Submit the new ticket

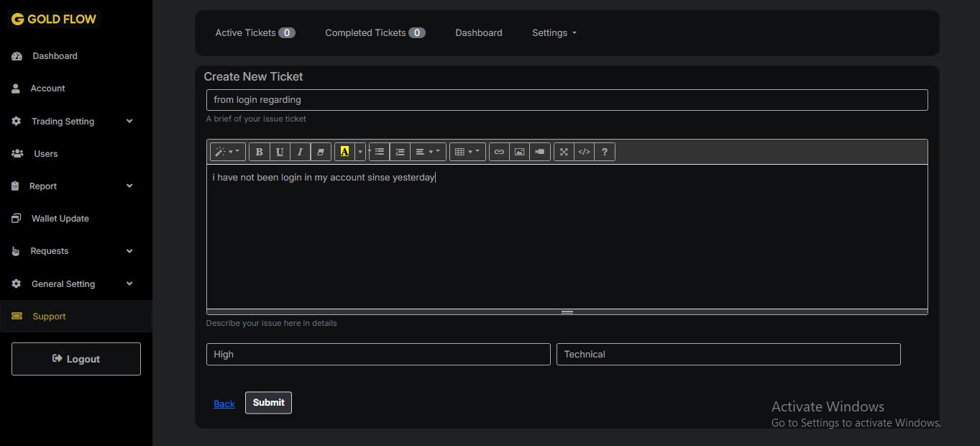[x=268, y=403]
